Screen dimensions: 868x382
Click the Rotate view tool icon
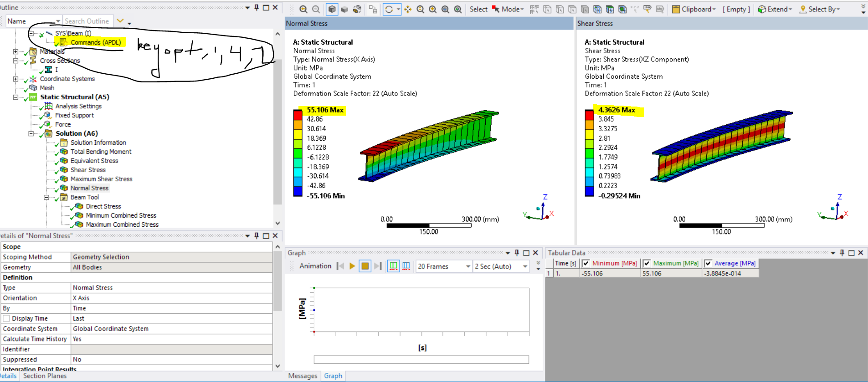click(389, 10)
